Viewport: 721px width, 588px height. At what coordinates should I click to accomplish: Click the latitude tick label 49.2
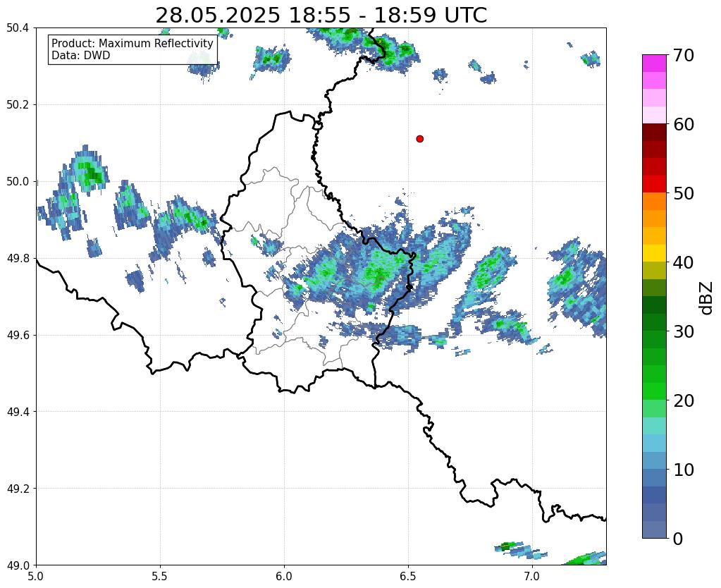pyautogui.click(x=18, y=488)
